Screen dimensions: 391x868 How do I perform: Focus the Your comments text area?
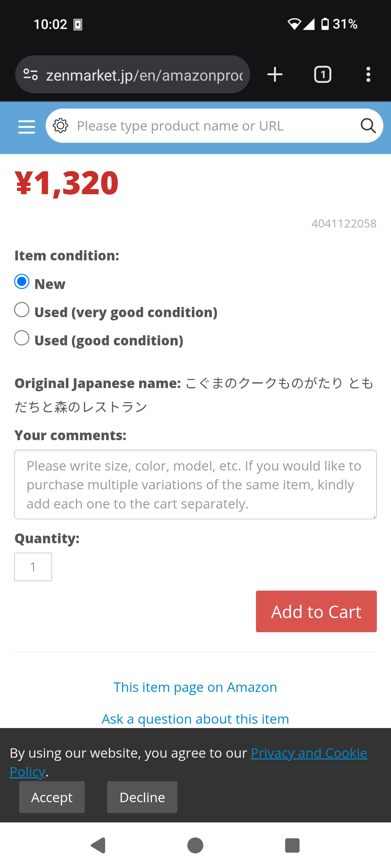click(195, 485)
